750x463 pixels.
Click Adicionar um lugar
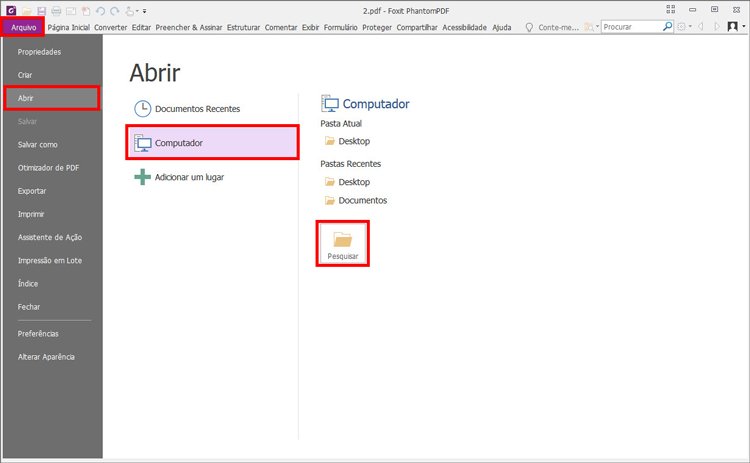point(212,177)
